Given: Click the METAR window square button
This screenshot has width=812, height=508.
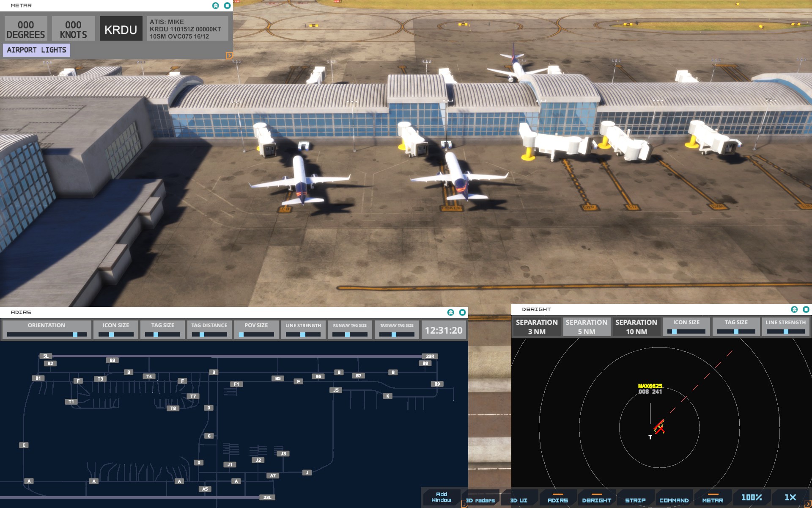Looking at the screenshot, I should 227,6.
